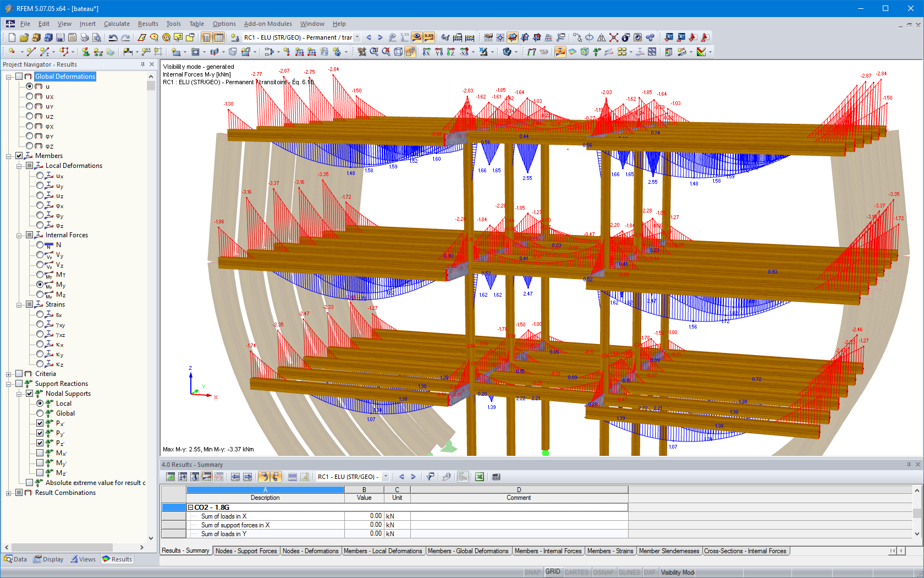Go to previous load case arrow in main toolbar
This screenshot has width=924, height=578.
tap(369, 37)
